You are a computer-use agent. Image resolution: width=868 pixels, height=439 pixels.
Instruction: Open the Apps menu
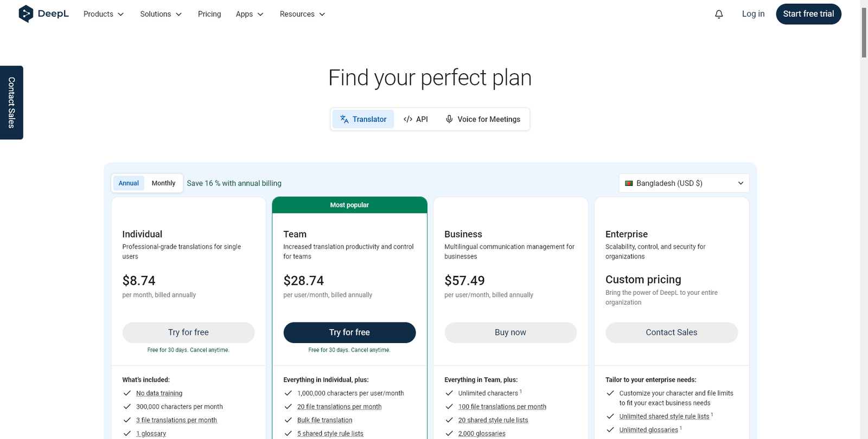[250, 14]
